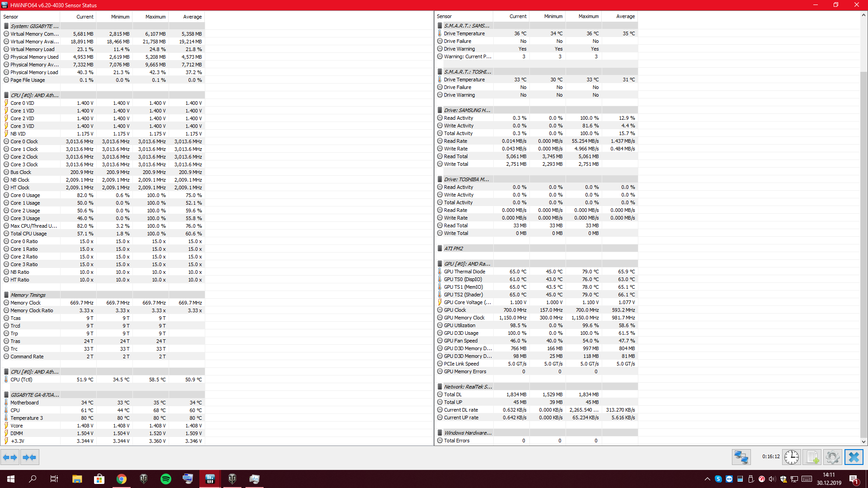Open sensor settings gear icon
Image resolution: width=868 pixels, height=488 pixels.
coord(832,457)
